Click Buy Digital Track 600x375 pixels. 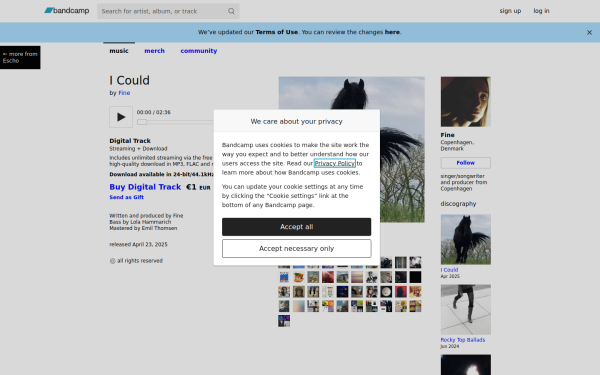[145, 187]
